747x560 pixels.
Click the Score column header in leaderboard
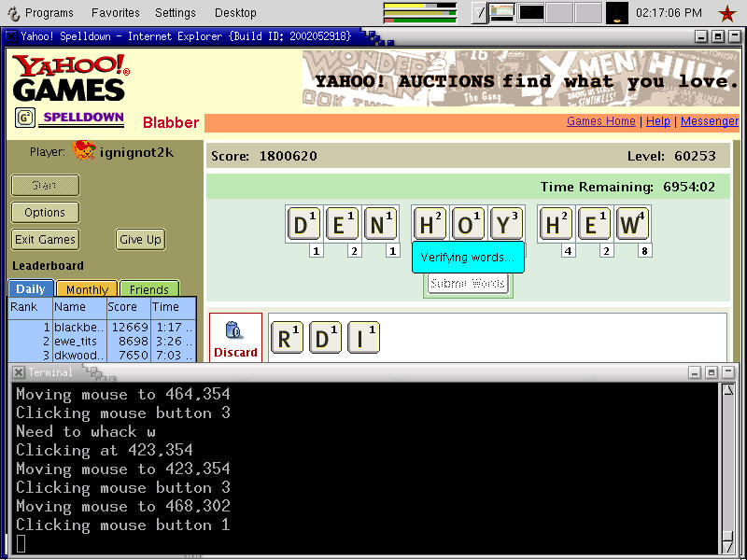[x=128, y=307]
